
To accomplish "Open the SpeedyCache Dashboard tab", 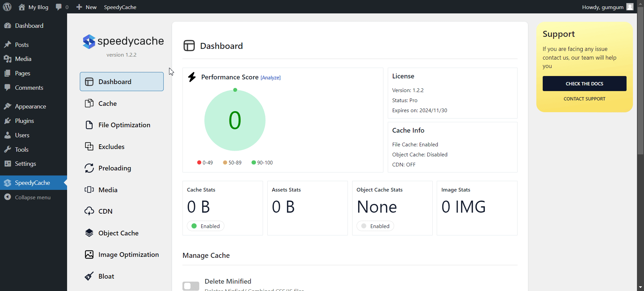I will coord(122,81).
